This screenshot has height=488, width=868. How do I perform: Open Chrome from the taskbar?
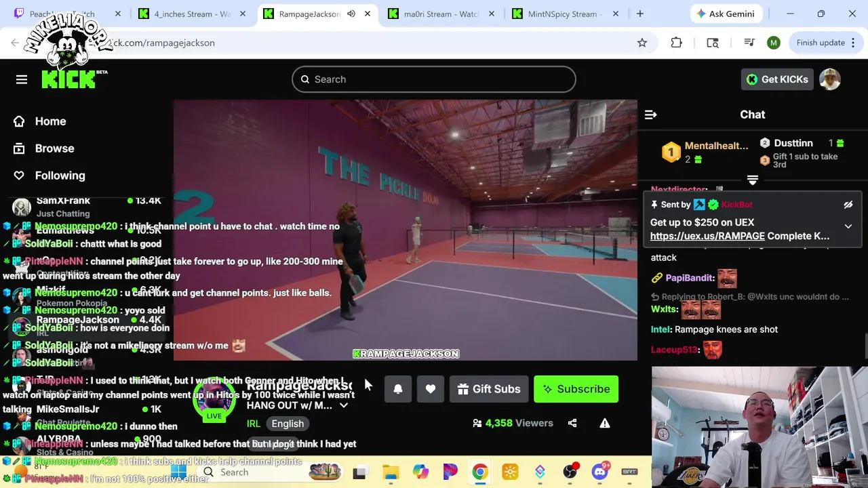coord(480,472)
